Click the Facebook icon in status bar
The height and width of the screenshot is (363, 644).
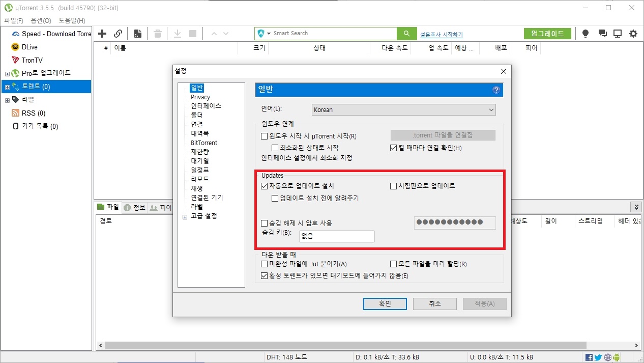click(589, 357)
